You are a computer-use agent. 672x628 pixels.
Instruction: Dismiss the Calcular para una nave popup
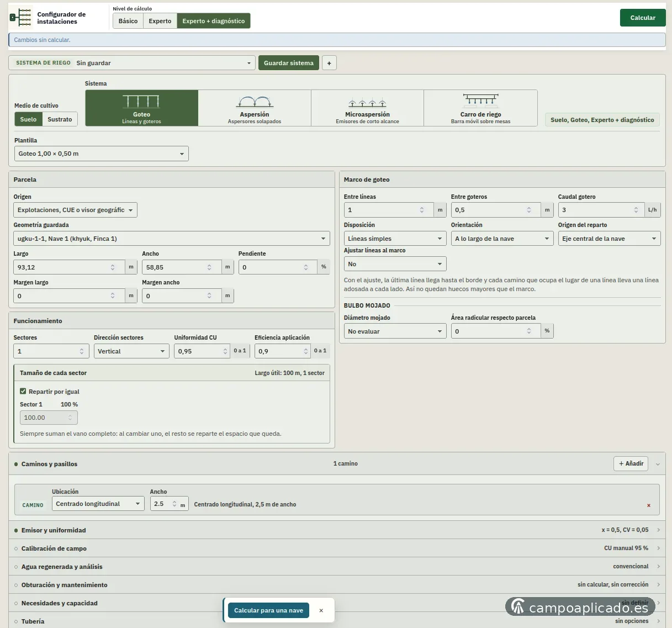click(321, 610)
